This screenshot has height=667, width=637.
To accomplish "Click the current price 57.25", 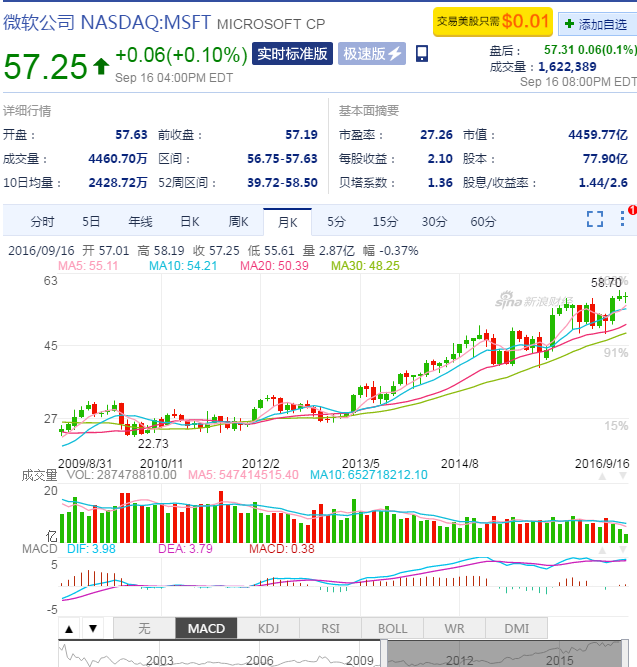I will pyautogui.click(x=46, y=67).
